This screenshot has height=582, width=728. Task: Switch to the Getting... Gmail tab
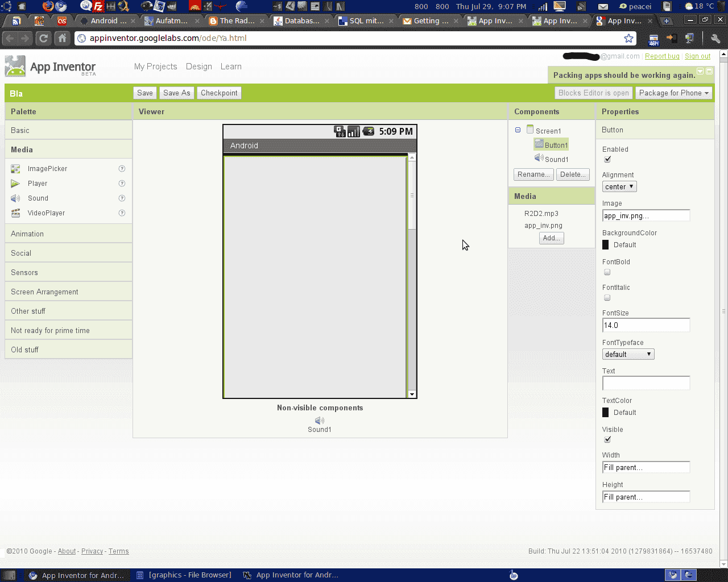[x=431, y=20]
